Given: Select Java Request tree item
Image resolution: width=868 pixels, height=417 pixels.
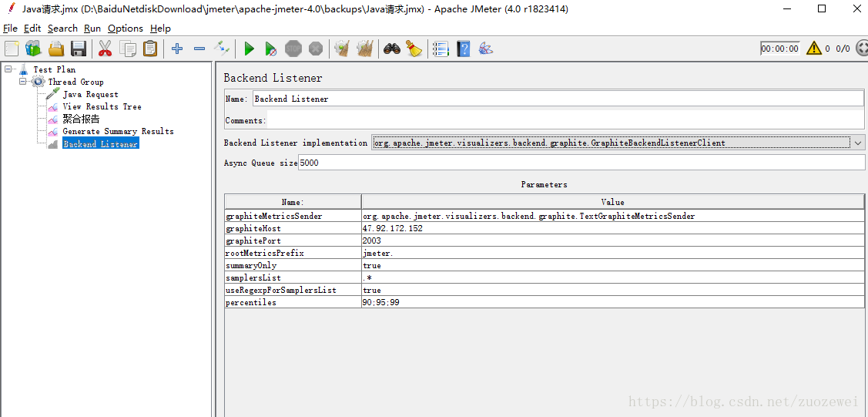Looking at the screenshot, I should 90,94.
